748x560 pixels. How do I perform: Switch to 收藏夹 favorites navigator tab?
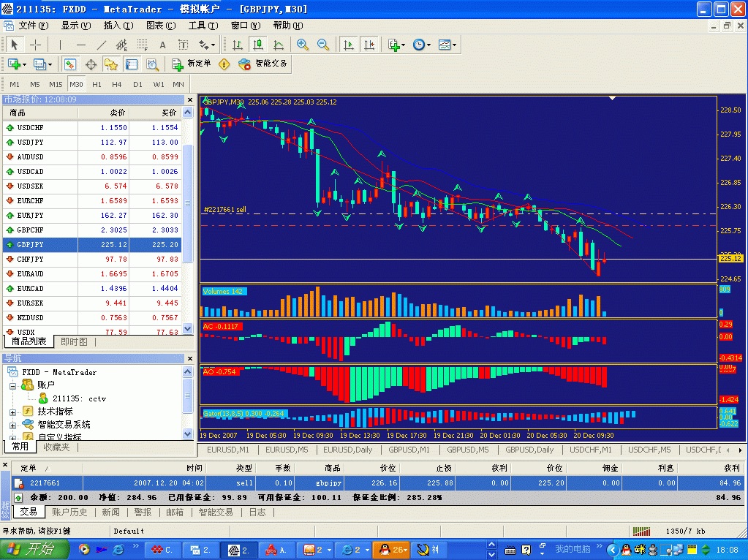(56, 447)
